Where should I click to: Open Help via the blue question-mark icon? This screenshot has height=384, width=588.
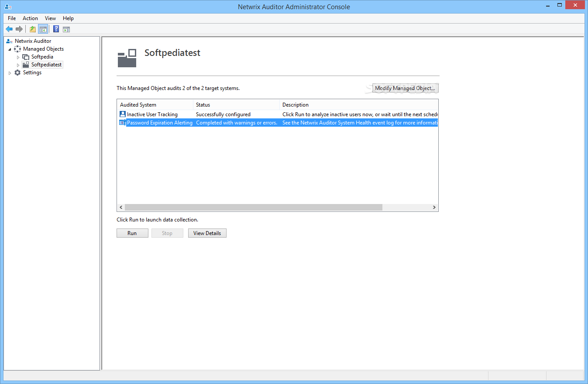(56, 29)
